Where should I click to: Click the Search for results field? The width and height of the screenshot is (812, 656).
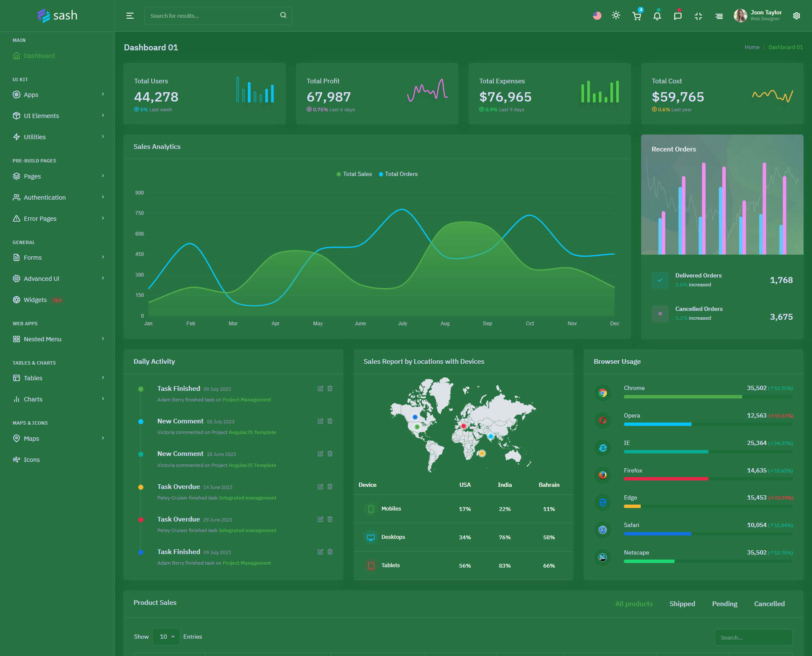(x=211, y=16)
